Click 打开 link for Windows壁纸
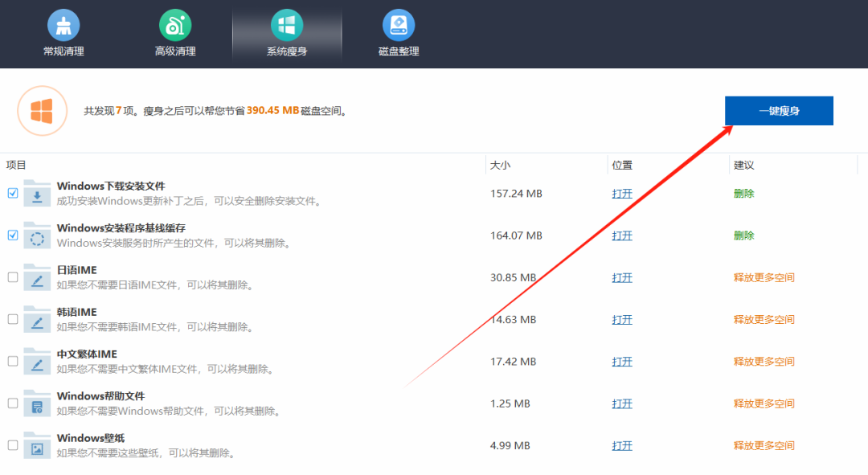 coord(621,446)
